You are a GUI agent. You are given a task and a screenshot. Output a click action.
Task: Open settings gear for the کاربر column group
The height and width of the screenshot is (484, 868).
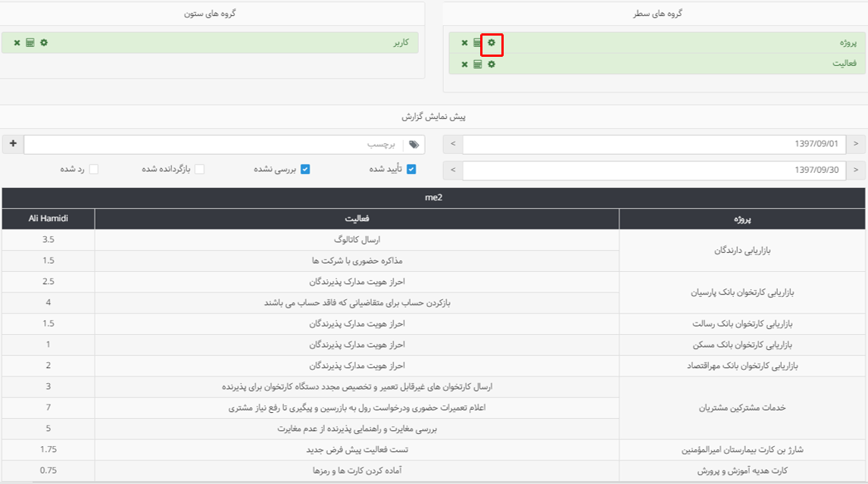pos(43,43)
